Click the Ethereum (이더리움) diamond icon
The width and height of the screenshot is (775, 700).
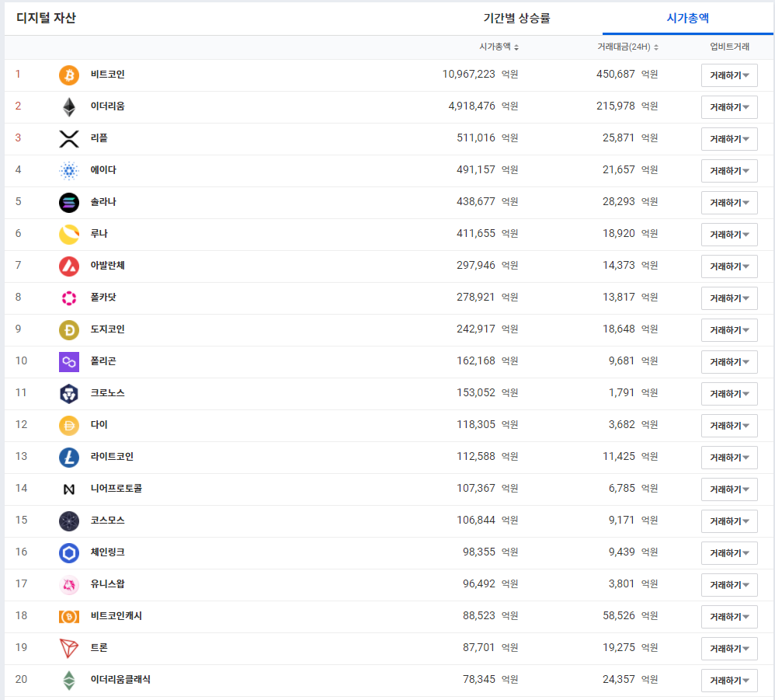69,106
